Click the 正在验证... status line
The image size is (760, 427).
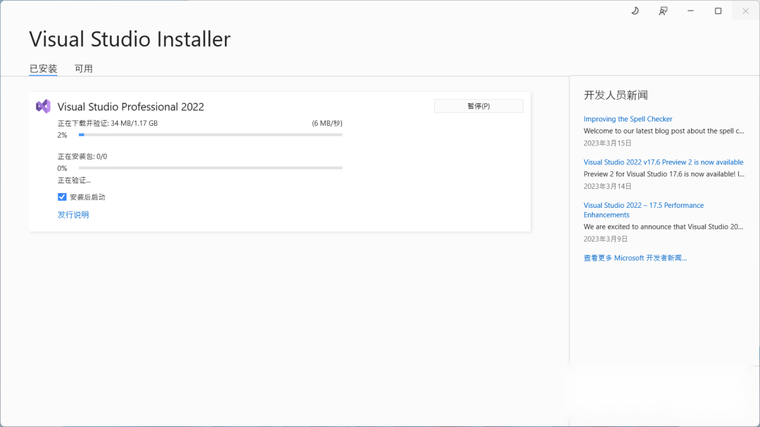point(74,180)
